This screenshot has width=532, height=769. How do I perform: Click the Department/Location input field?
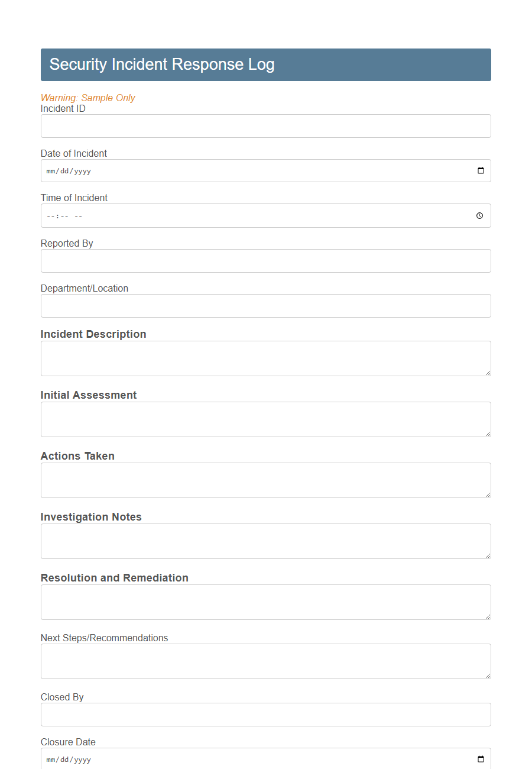tap(265, 306)
